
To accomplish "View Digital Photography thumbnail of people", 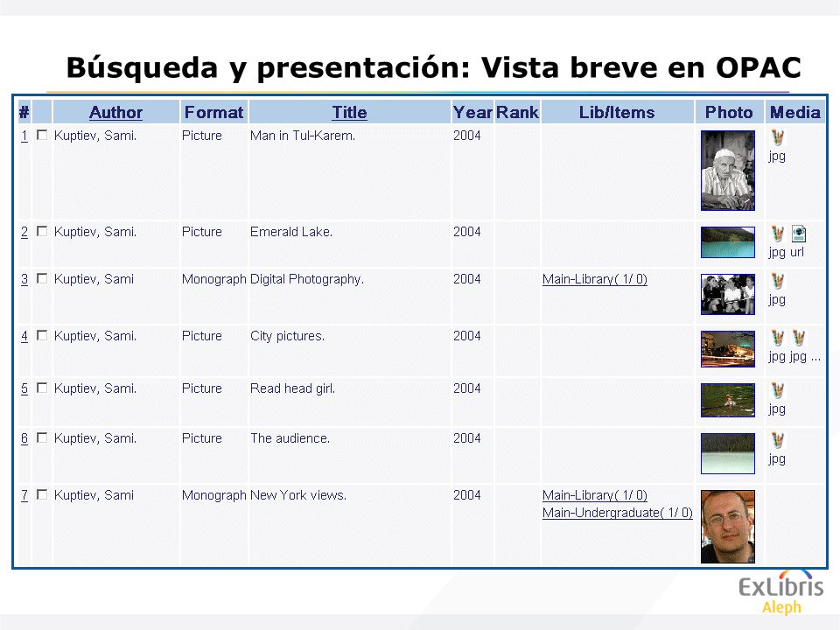I will (x=728, y=294).
